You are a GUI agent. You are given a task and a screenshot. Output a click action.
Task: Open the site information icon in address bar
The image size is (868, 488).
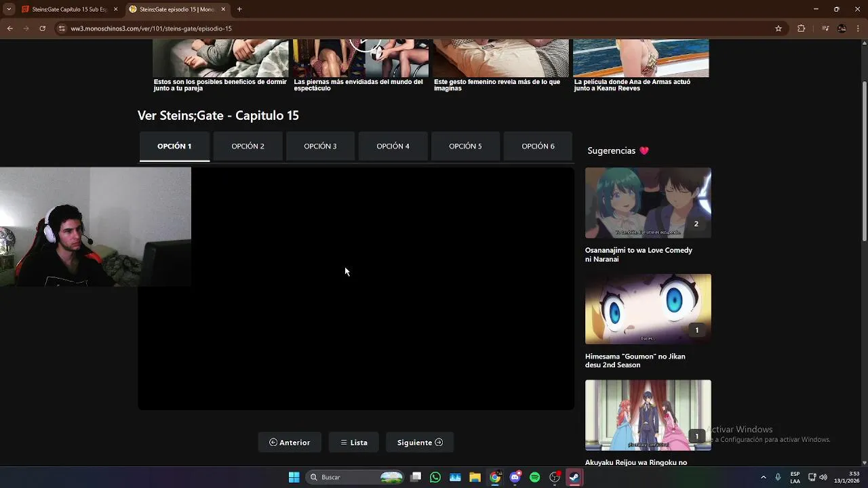[x=62, y=28]
